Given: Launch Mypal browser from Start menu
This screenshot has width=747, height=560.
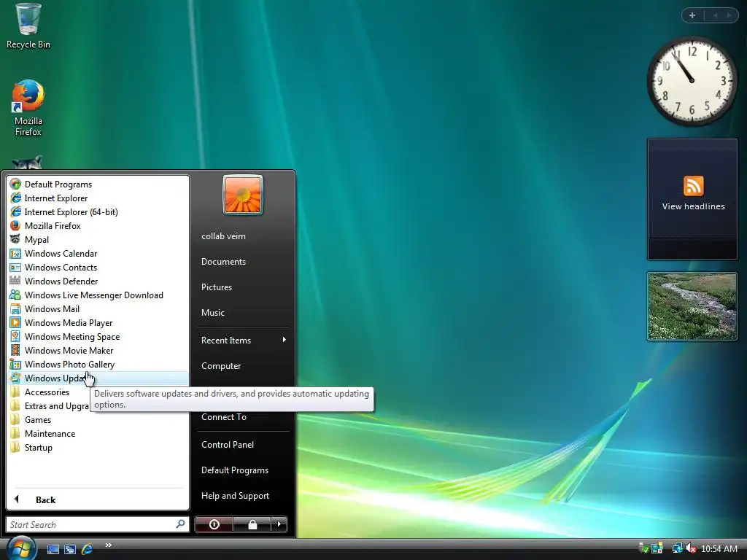Looking at the screenshot, I should tap(98, 239).
